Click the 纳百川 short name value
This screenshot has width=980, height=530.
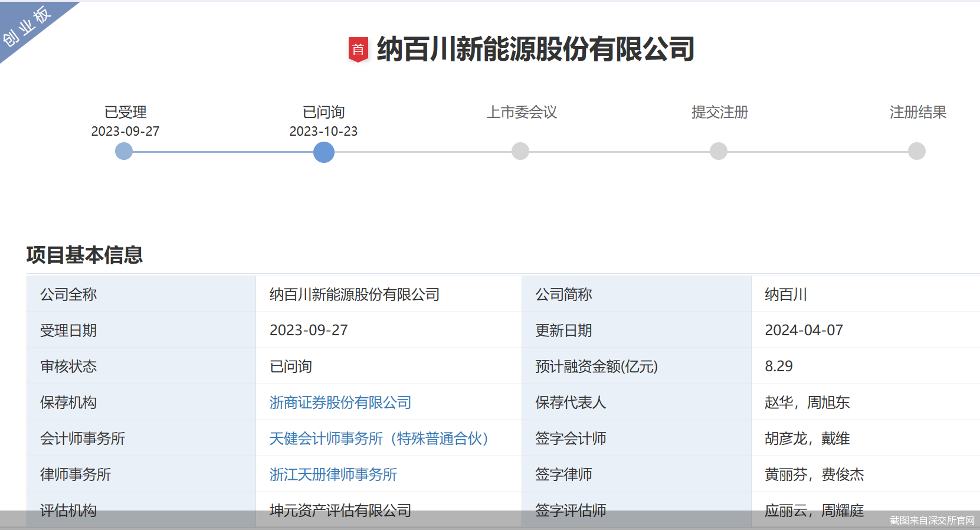point(786,295)
